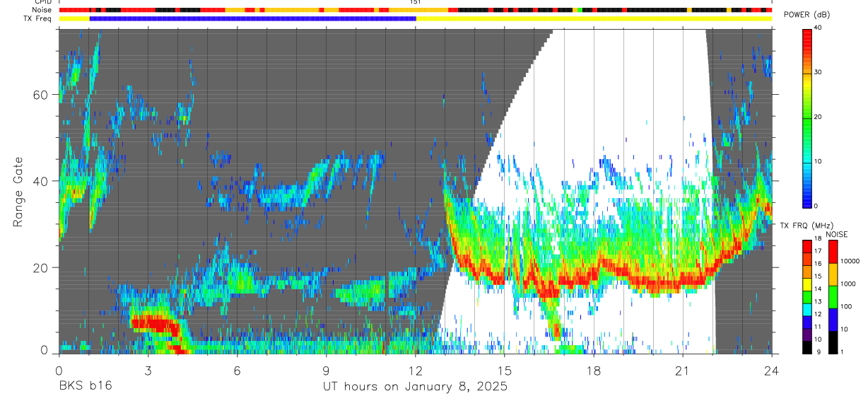
Task: Click the TX frequency color scale bar
Action: tap(807, 297)
